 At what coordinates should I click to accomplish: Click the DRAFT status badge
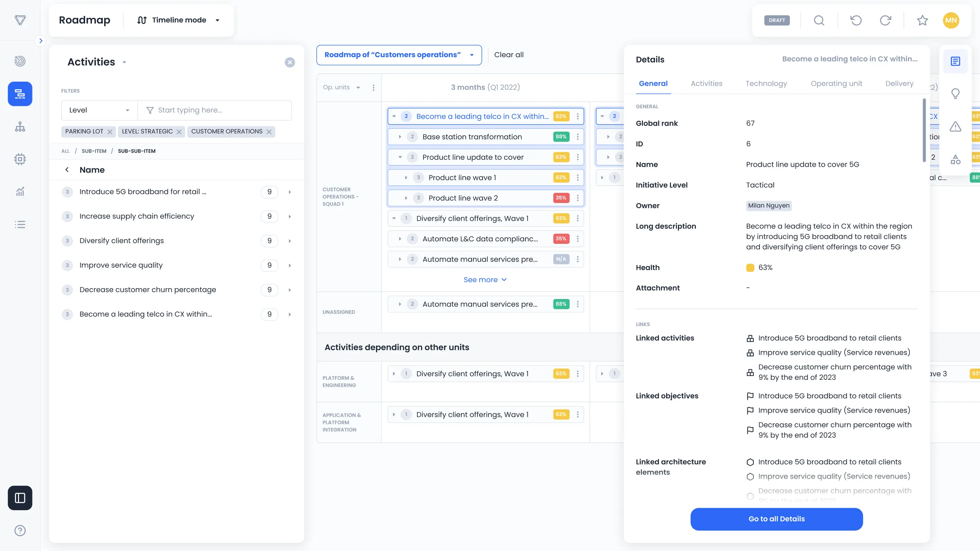(777, 20)
